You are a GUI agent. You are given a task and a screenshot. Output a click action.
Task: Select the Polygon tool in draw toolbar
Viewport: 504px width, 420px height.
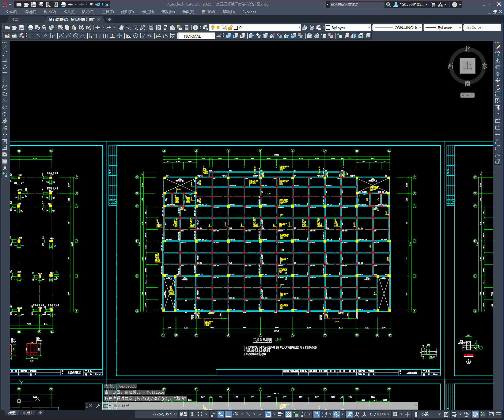5,67
